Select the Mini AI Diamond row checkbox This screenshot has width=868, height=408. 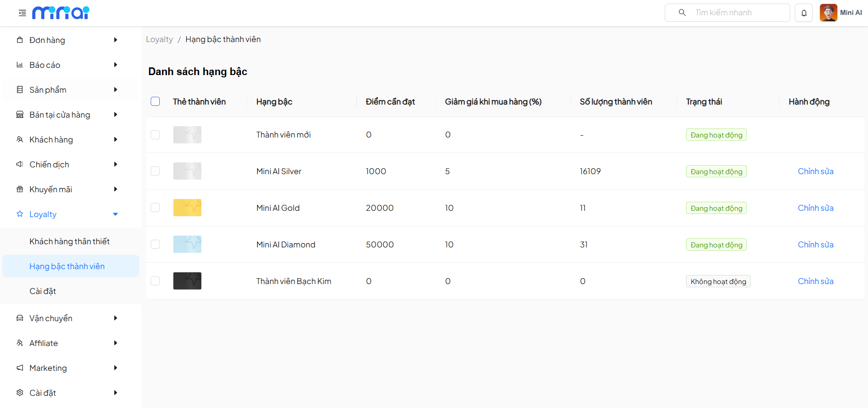coord(155,244)
